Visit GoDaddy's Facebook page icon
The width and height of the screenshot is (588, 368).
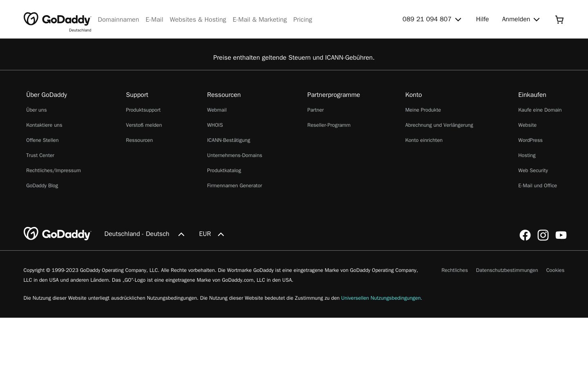coord(525,235)
